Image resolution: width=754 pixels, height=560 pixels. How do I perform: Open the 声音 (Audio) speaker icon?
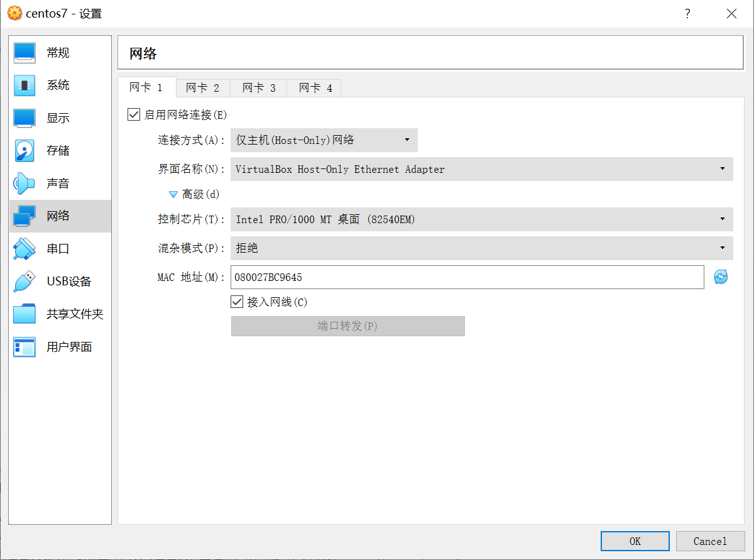click(x=25, y=184)
